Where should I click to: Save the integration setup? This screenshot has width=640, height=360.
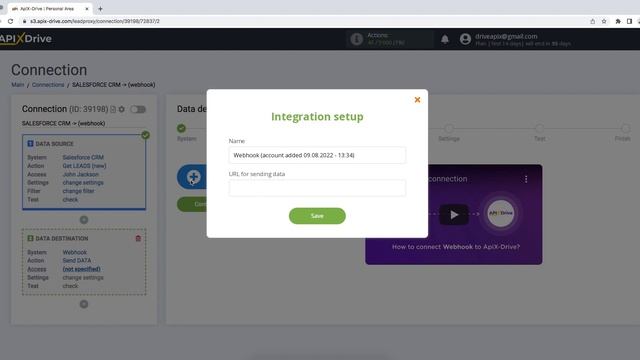tap(317, 216)
